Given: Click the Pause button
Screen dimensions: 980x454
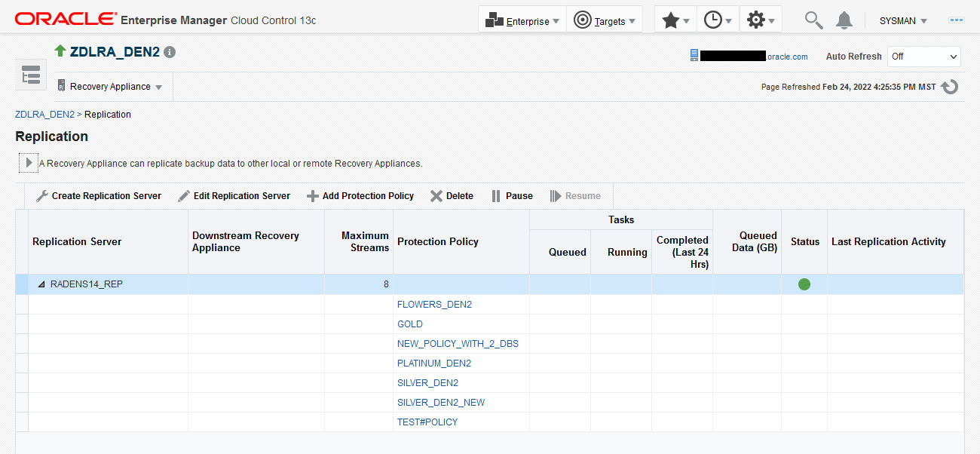Looking at the screenshot, I should point(512,196).
